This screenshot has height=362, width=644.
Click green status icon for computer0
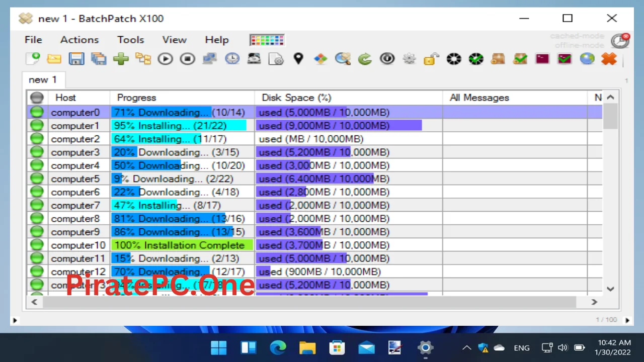(x=37, y=112)
